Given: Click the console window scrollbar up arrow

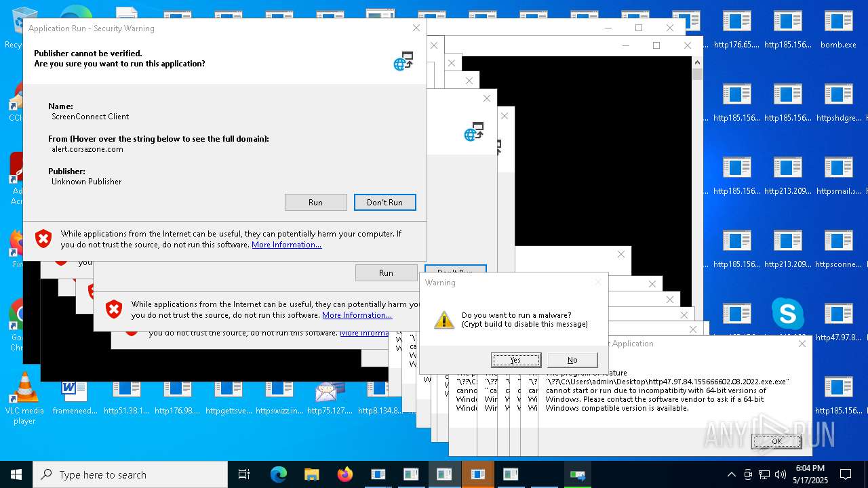Looking at the screenshot, I should pyautogui.click(x=697, y=62).
